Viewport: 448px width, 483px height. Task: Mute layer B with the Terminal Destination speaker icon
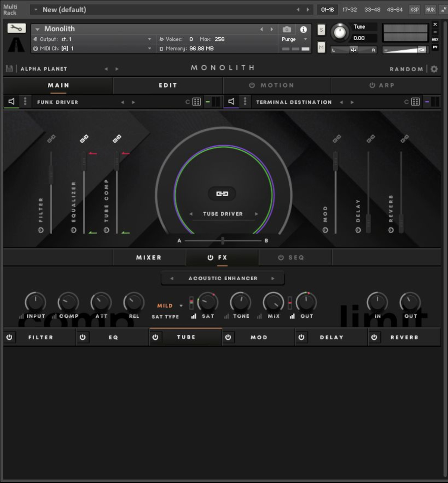(231, 102)
